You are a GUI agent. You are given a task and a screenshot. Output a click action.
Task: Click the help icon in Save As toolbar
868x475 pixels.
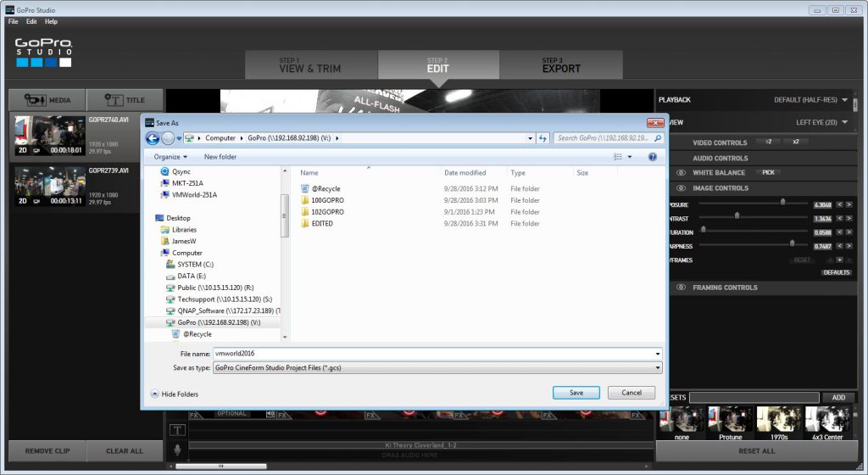pyautogui.click(x=653, y=157)
